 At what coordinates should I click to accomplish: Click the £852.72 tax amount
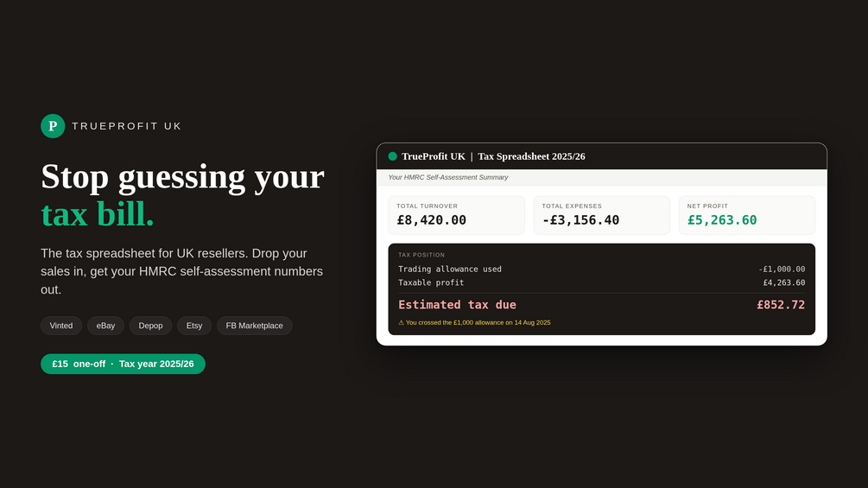click(x=781, y=305)
